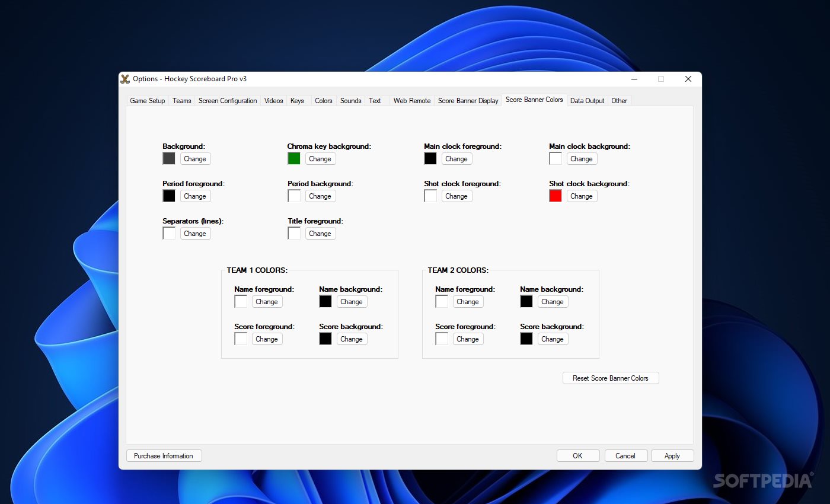830x504 pixels.
Task: Click Team 2 Name foreground swatch
Action: point(442,301)
